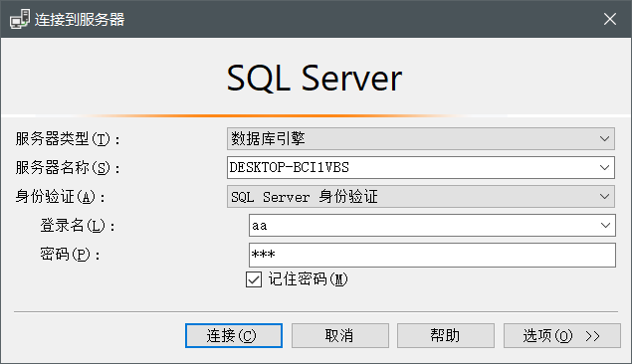Click the 服务器类型(T) label

tap(68, 139)
